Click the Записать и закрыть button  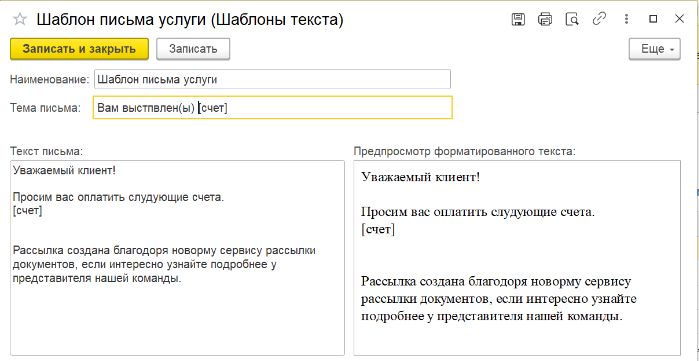tap(79, 49)
